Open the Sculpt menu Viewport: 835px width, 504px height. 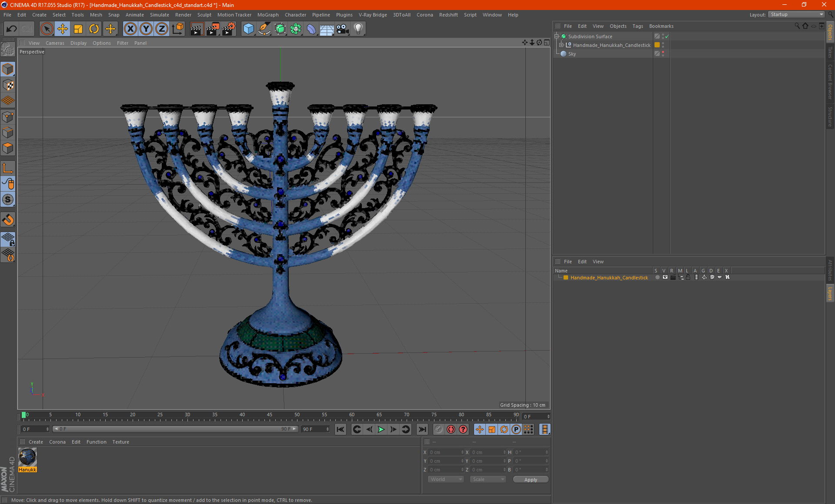pos(204,15)
